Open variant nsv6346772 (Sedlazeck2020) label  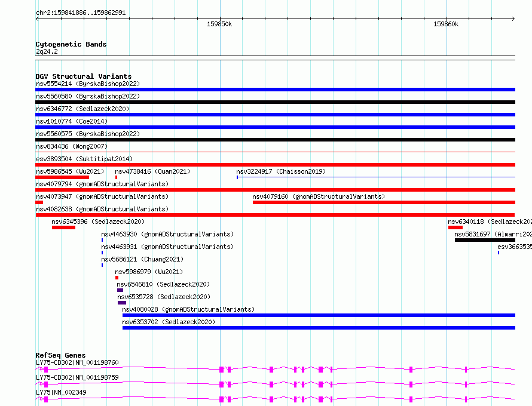pos(82,109)
